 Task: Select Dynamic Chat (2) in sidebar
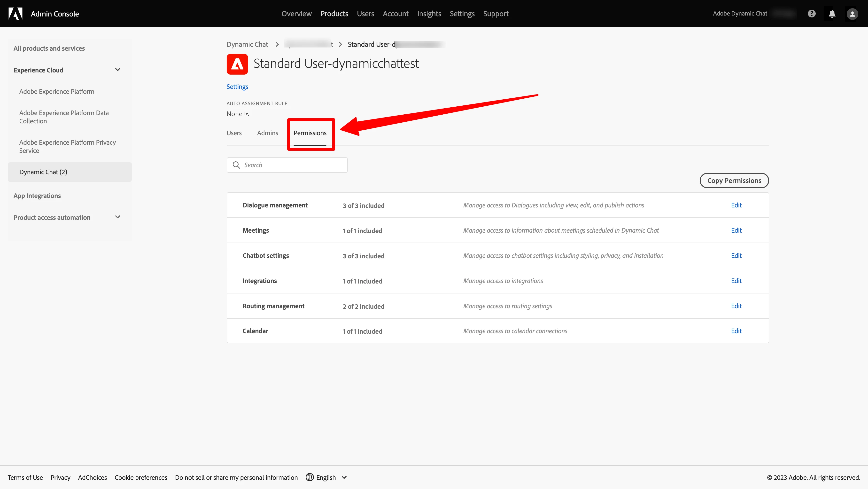click(43, 172)
